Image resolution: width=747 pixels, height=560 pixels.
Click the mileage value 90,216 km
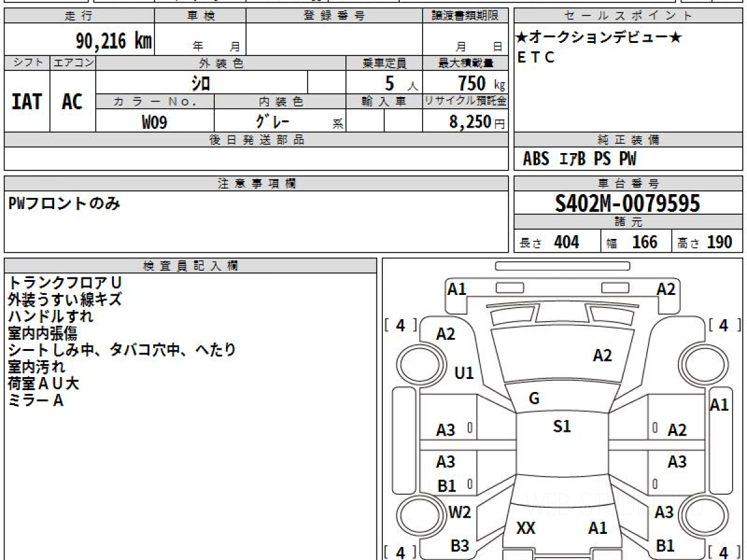click(114, 41)
